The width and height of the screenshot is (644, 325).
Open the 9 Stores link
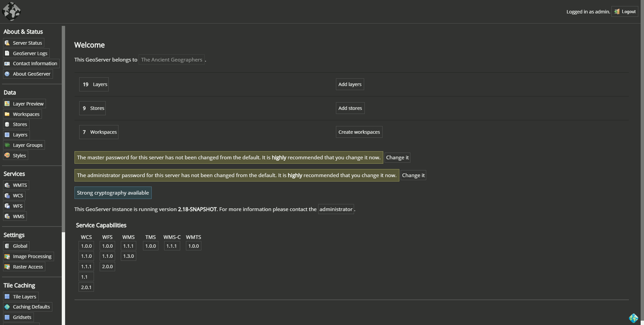click(x=92, y=108)
